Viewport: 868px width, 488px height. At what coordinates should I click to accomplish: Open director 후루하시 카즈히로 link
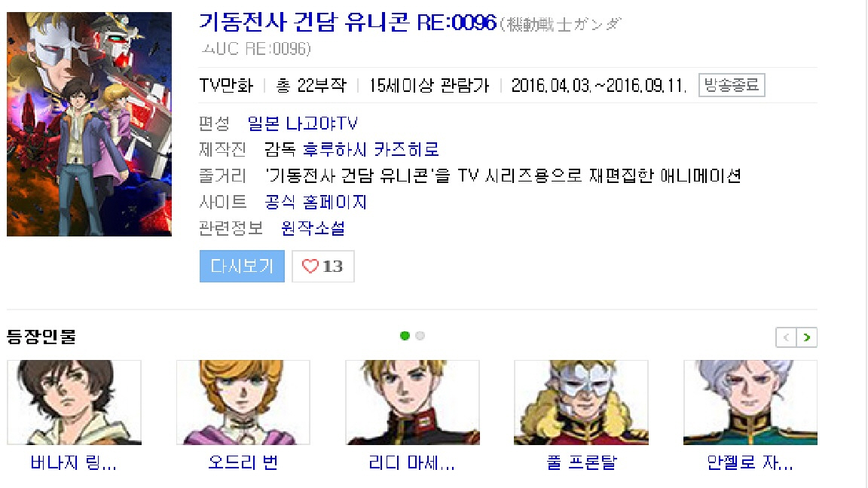coord(371,149)
